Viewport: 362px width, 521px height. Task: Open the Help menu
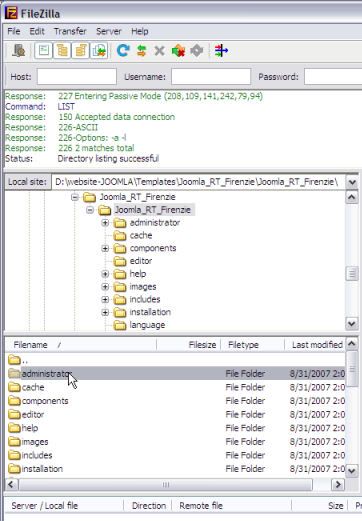coord(140,31)
